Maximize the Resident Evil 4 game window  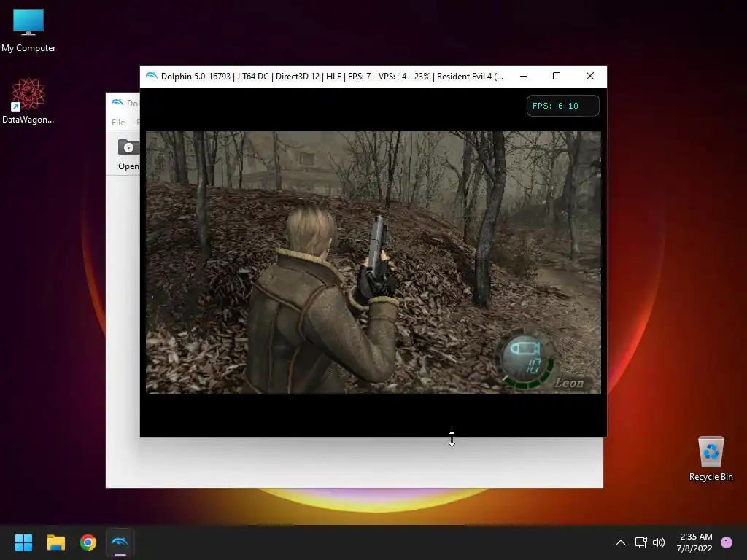557,76
